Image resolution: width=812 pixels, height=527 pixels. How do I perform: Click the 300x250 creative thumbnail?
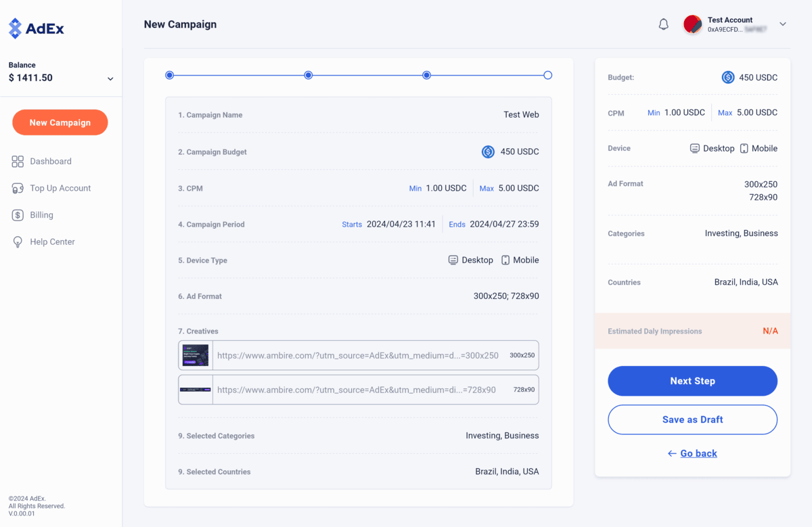click(195, 354)
